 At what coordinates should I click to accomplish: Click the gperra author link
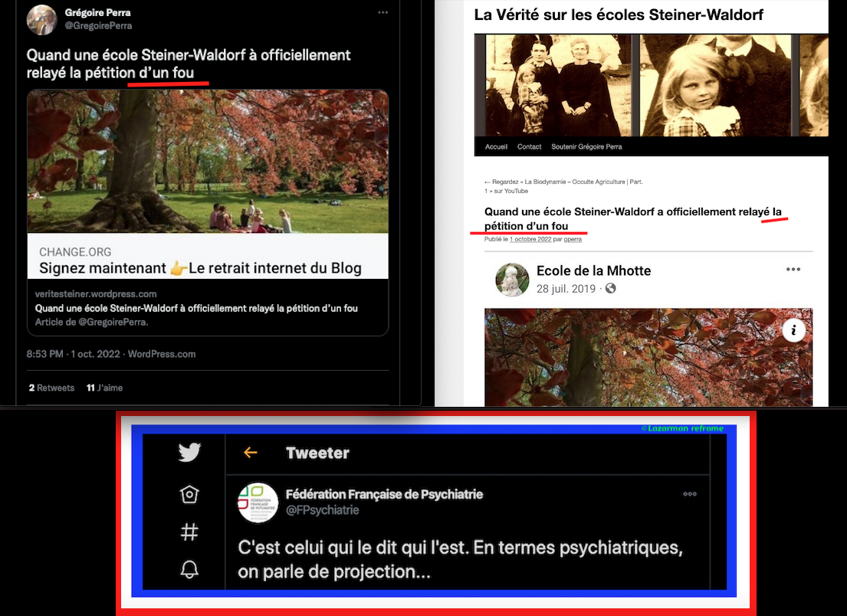point(573,239)
